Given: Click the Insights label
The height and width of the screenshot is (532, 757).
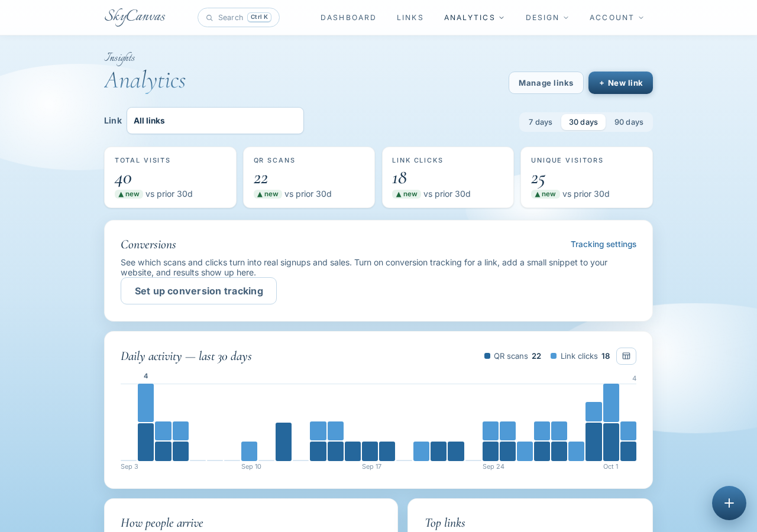Looking at the screenshot, I should click(x=119, y=57).
